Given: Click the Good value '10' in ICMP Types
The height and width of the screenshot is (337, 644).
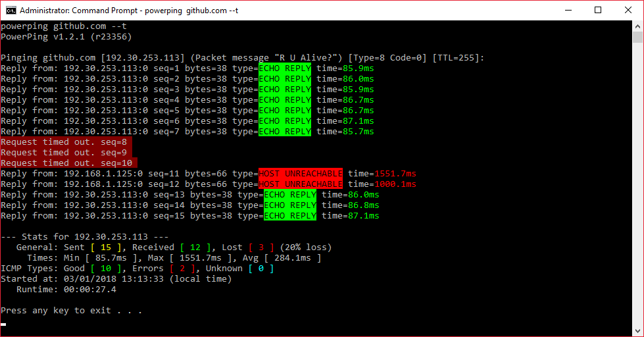Looking at the screenshot, I should click(106, 269).
